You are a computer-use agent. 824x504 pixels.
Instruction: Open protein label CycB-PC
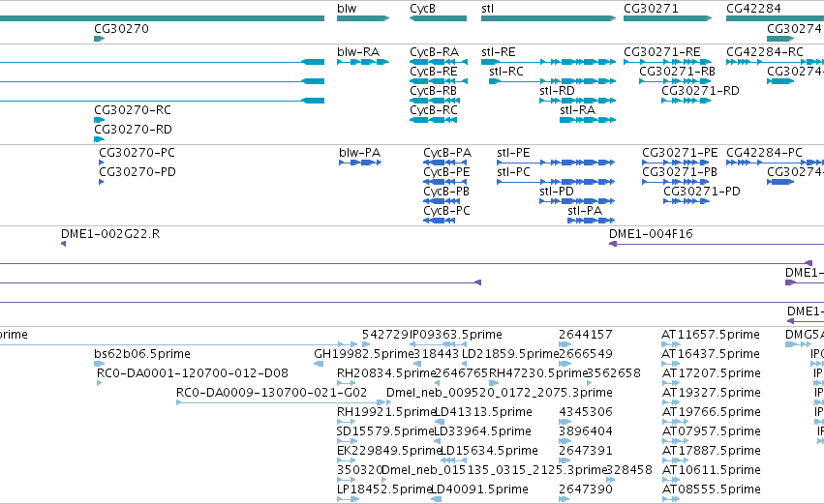(x=446, y=211)
